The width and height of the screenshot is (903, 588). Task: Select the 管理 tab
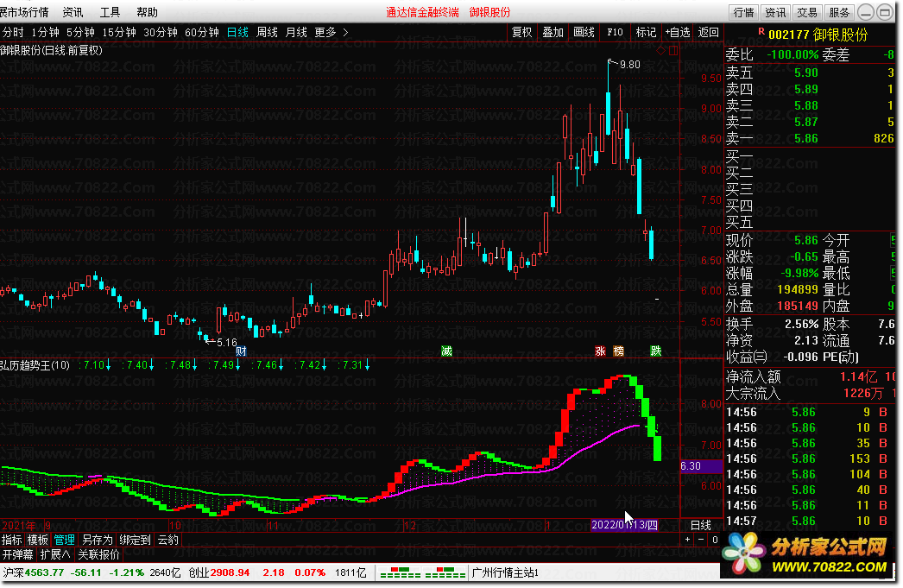pyautogui.click(x=65, y=541)
